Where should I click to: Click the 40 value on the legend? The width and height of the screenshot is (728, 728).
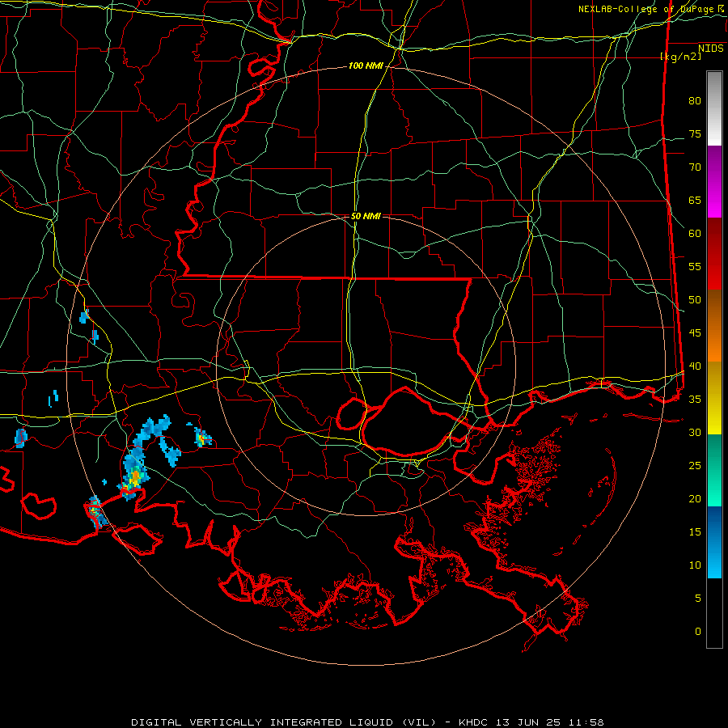tap(695, 366)
